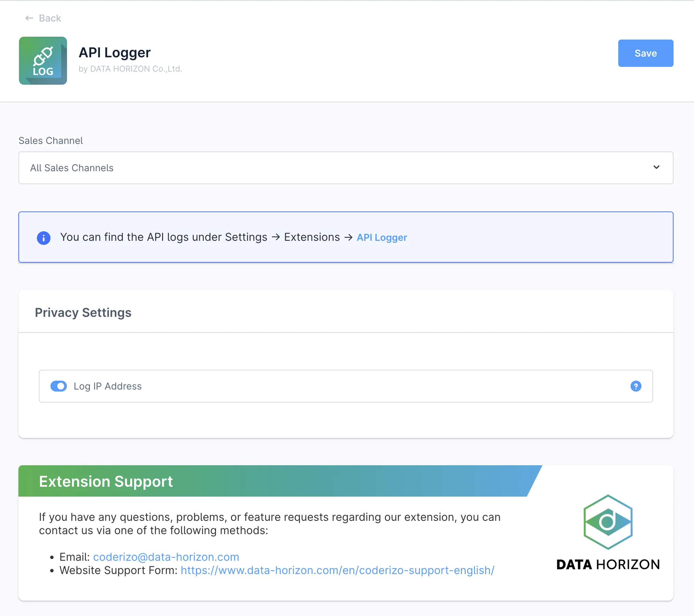694x616 pixels.
Task: Click the by DATA HORIZON Co.,Ltd. vendor text
Action: point(130,69)
